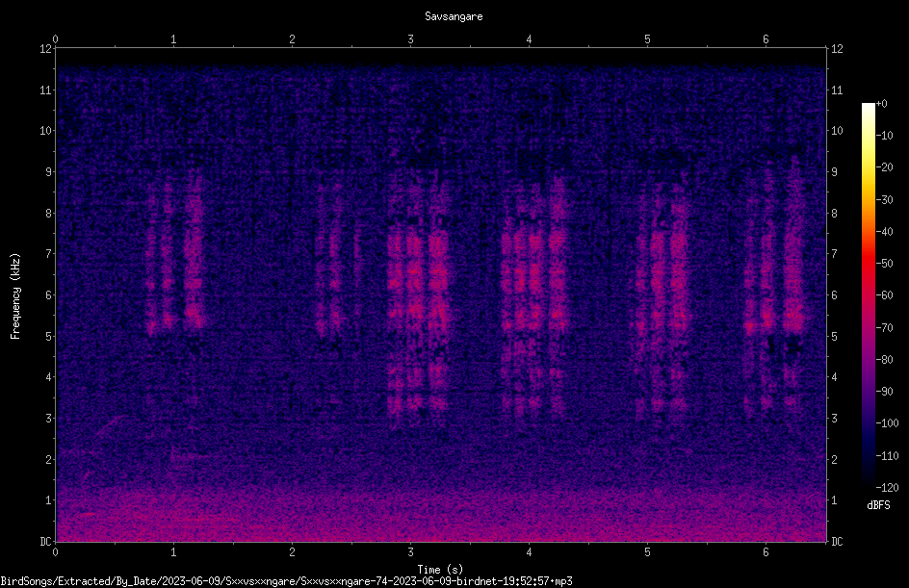Screen dimensions: 909x588
Task: Click the Frequency (kHz) axis label
Action: click(15, 295)
